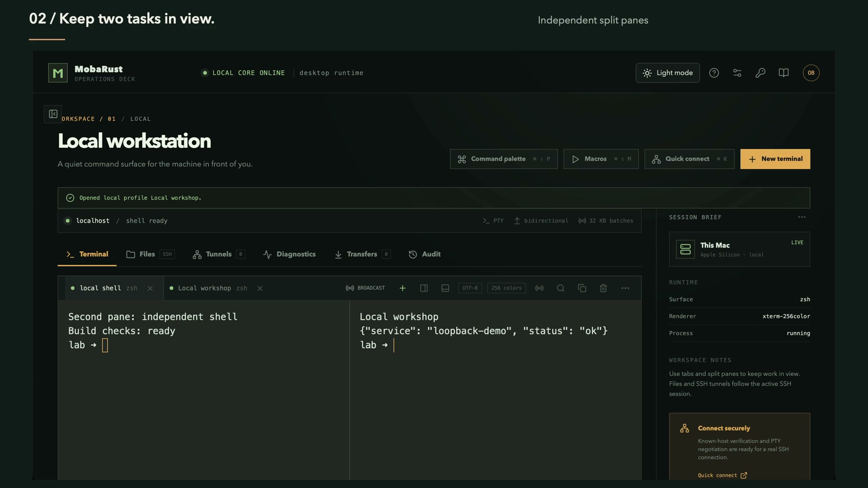Switch to the Files tab
Image resolution: width=868 pixels, height=488 pixels.
click(151, 254)
